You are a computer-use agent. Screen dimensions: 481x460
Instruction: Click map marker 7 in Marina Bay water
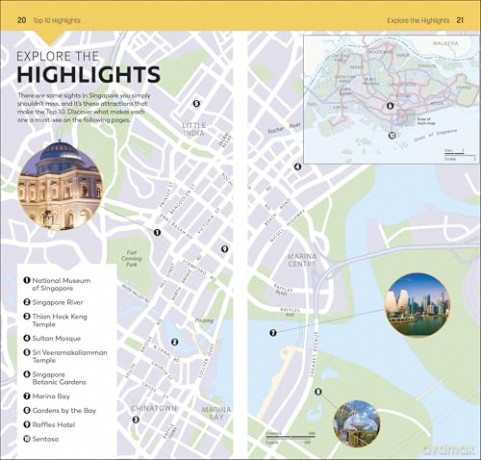tap(273, 332)
